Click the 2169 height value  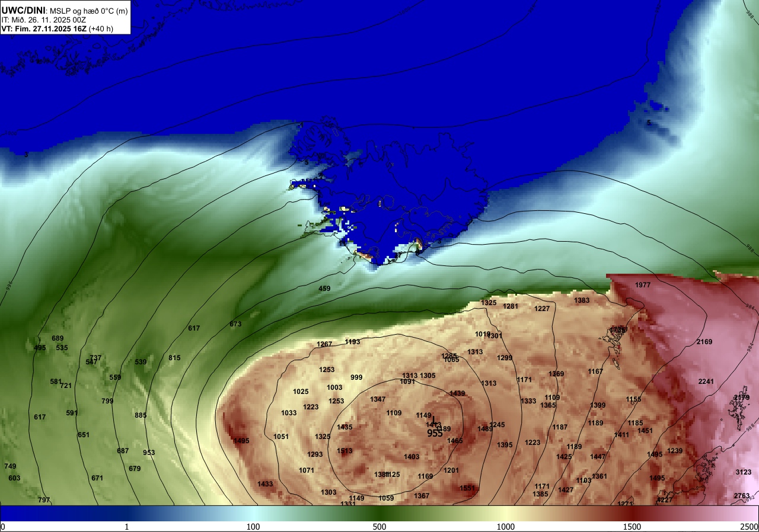coord(704,342)
